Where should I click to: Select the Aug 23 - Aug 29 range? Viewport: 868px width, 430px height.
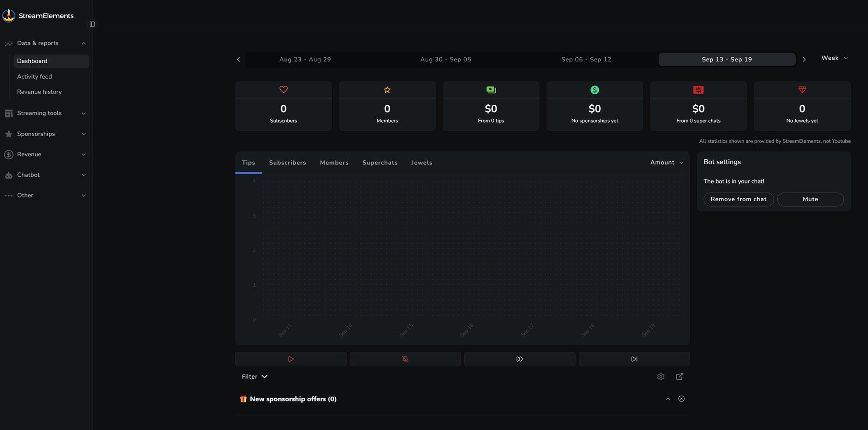[305, 59]
